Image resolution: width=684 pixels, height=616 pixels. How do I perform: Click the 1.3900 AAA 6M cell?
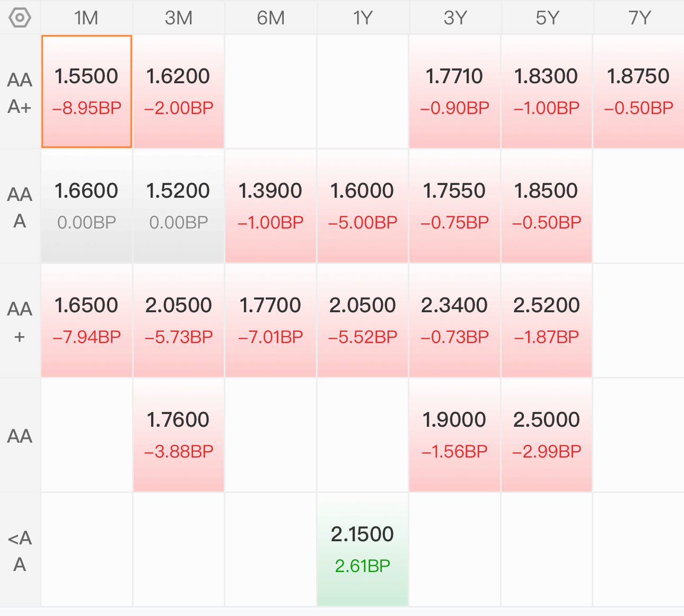tap(271, 206)
